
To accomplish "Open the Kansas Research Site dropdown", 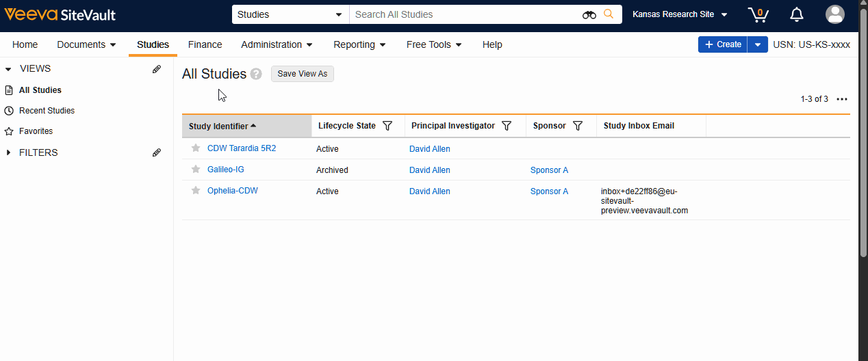I will coord(679,14).
